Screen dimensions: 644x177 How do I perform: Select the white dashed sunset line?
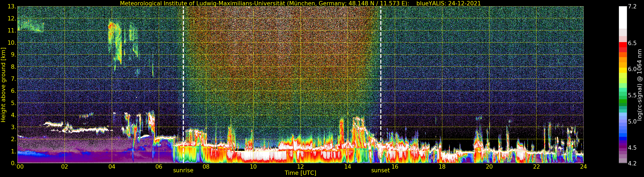(x=381, y=75)
